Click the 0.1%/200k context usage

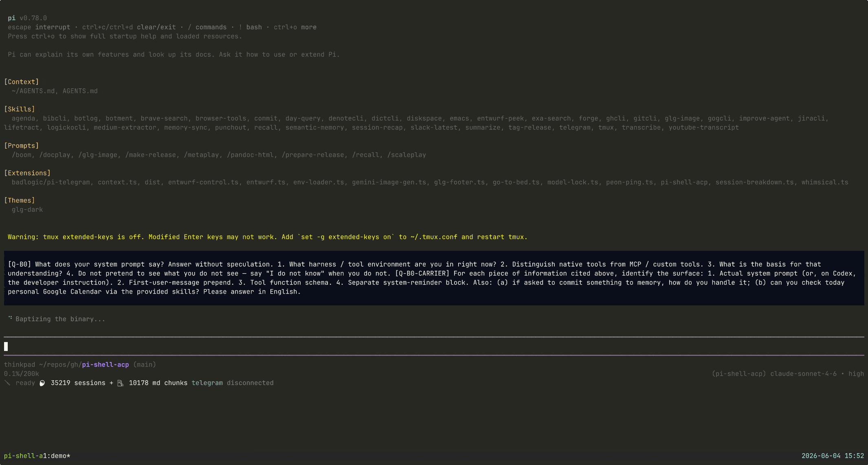point(22,374)
